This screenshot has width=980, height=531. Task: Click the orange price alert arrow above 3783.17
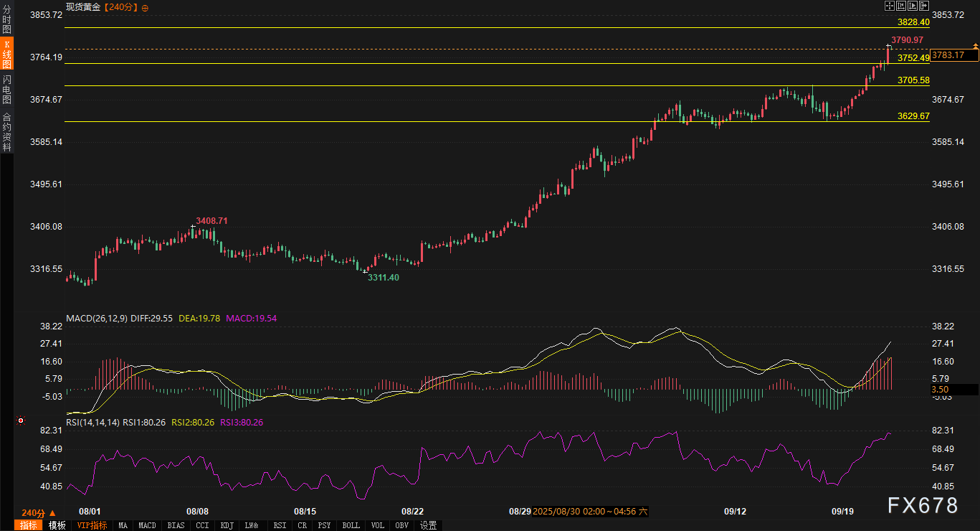(975, 46)
